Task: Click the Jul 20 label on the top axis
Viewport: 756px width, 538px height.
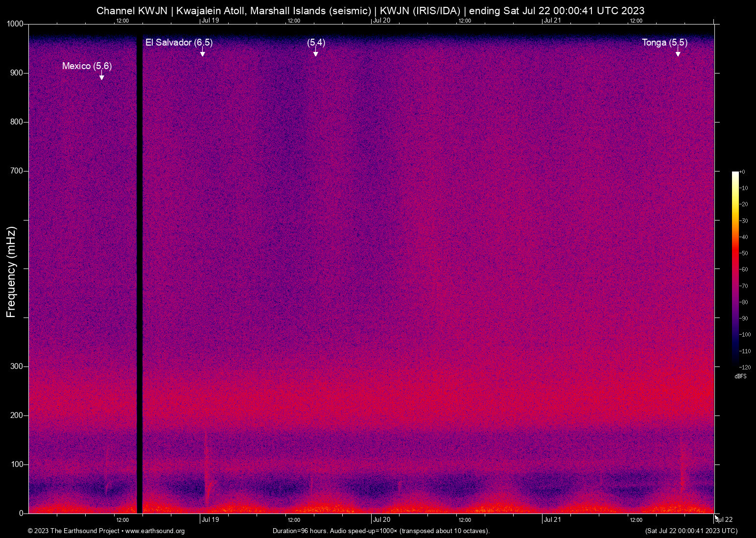Action: [381, 21]
